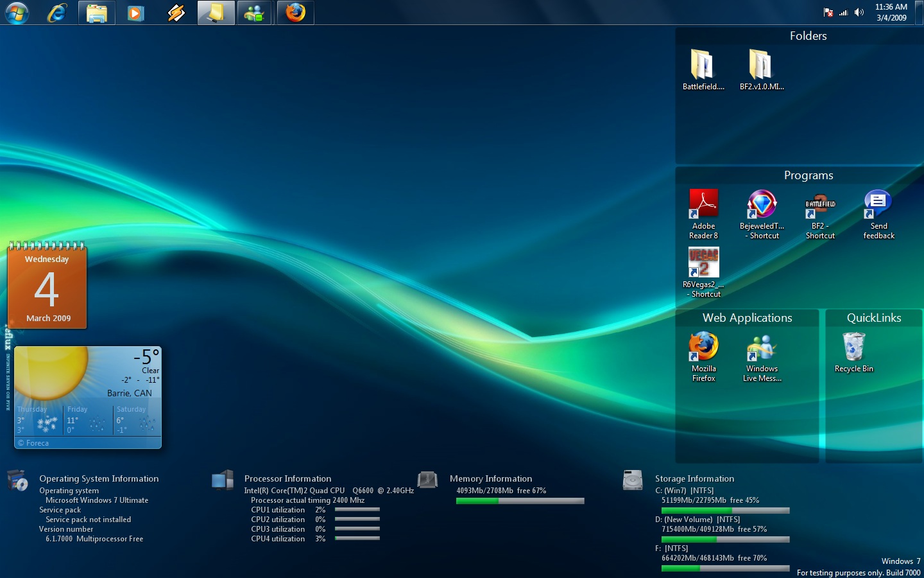This screenshot has width=924, height=578.
Task: Click the calendar gadget showing March 4
Action: click(47, 288)
